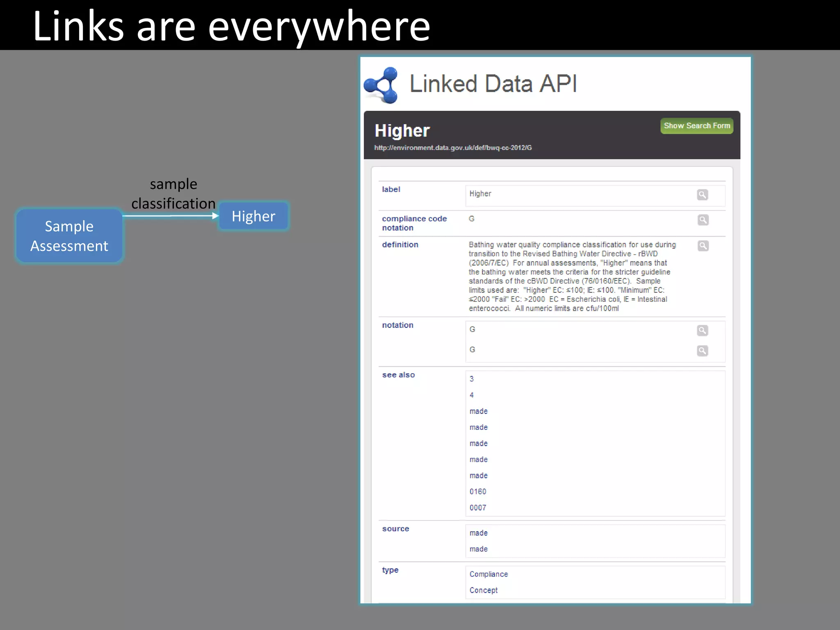This screenshot has height=630, width=840.
Task: Follow the see also link '3'
Action: pos(472,379)
